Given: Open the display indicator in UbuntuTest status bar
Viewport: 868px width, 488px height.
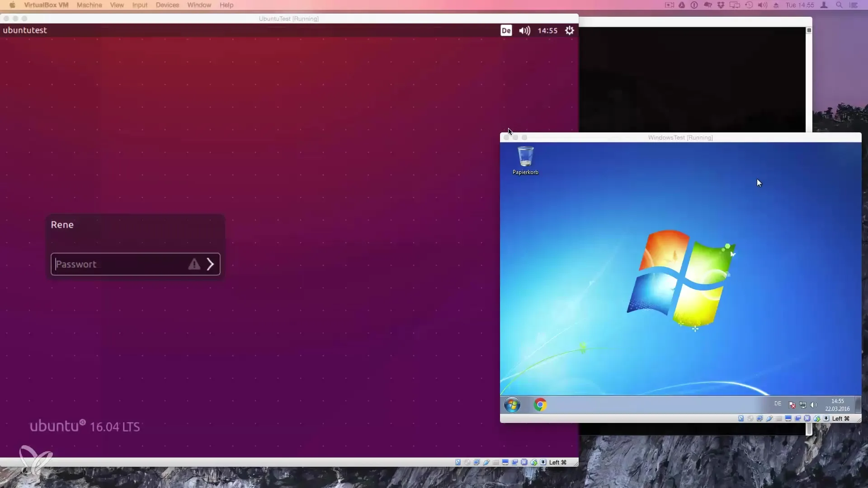Looking at the screenshot, I should [505, 462].
